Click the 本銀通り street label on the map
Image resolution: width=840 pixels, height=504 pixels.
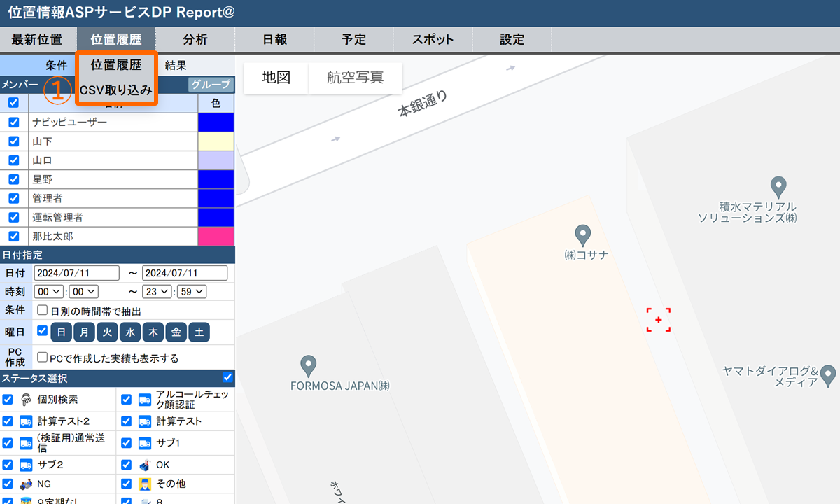pyautogui.click(x=422, y=103)
